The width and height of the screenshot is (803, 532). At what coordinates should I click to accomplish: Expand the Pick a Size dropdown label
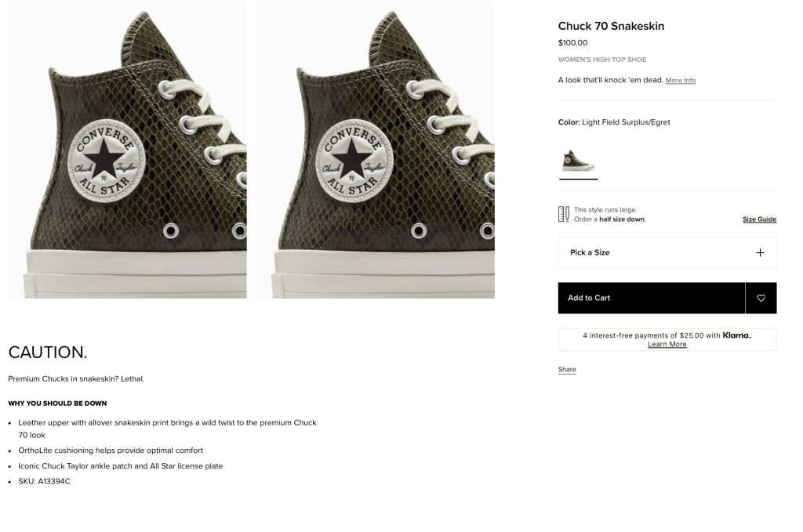(590, 252)
